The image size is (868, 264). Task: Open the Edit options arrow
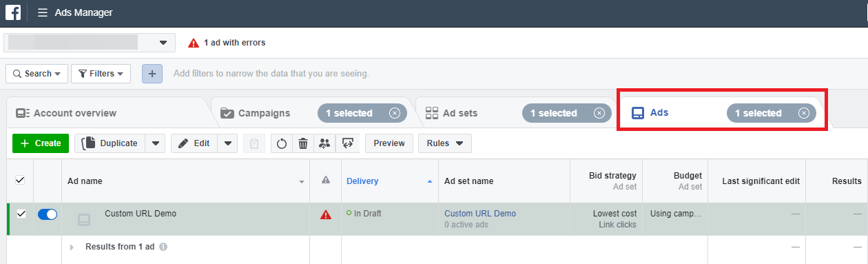[x=227, y=143]
